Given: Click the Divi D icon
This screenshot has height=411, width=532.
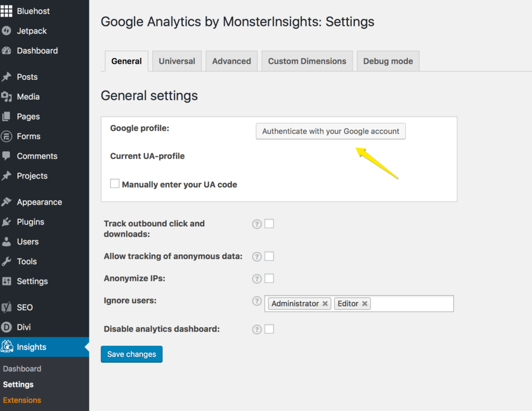Looking at the screenshot, I should click(6, 327).
